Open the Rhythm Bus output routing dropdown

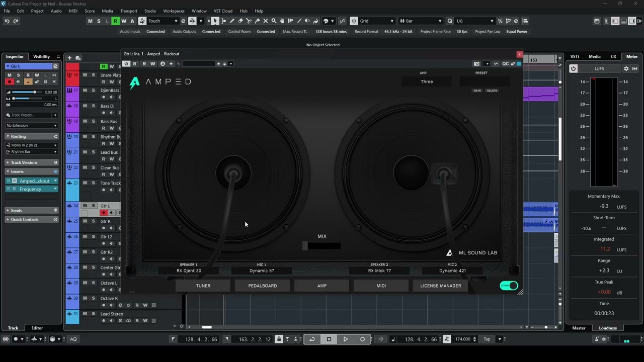coord(32,151)
